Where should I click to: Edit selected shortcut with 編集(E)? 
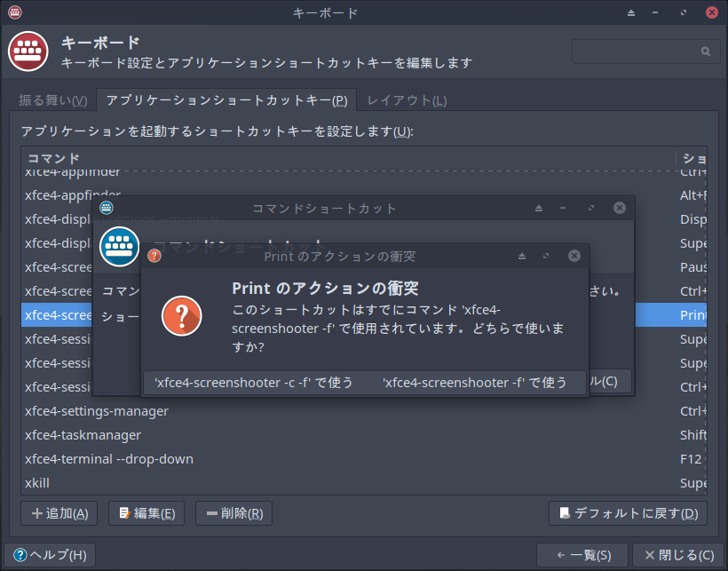click(146, 513)
